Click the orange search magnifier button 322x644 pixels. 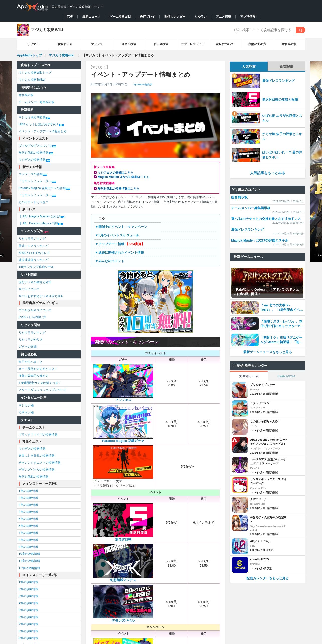pyautogui.click(x=300, y=30)
